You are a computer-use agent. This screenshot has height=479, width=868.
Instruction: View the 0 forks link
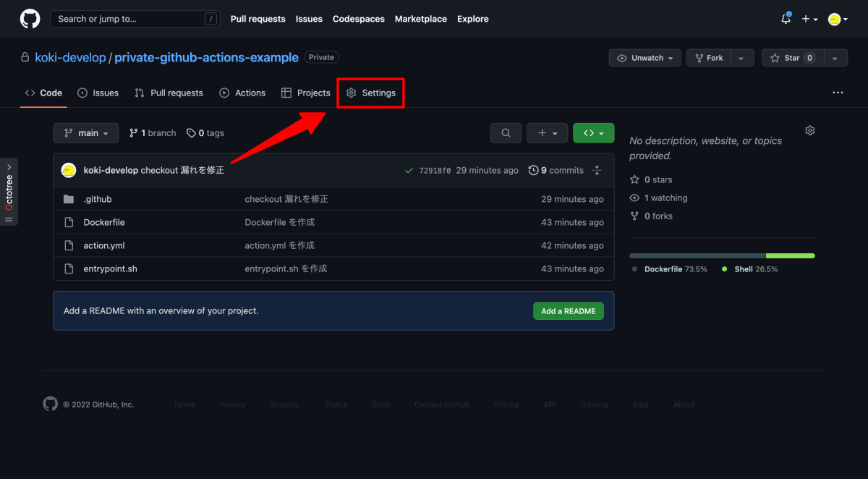[652, 216]
